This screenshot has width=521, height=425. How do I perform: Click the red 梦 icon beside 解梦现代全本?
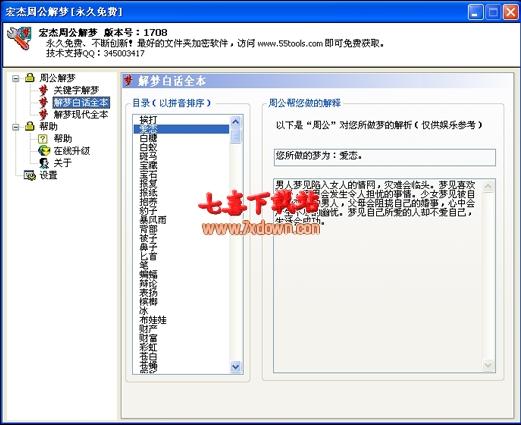(x=43, y=114)
